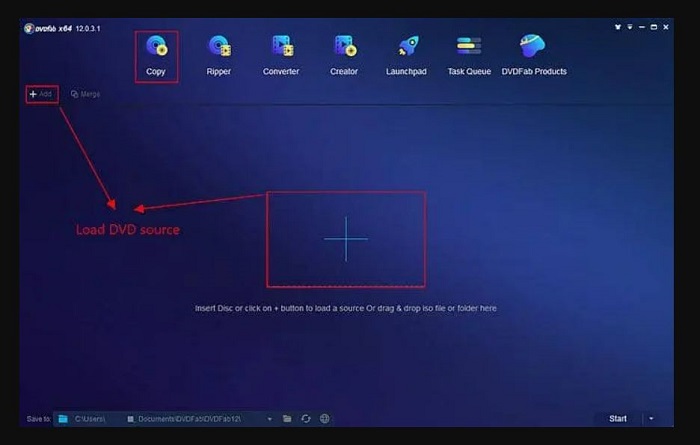This screenshot has width=700, height=445.
Task: Select the Creator module
Action: click(344, 56)
